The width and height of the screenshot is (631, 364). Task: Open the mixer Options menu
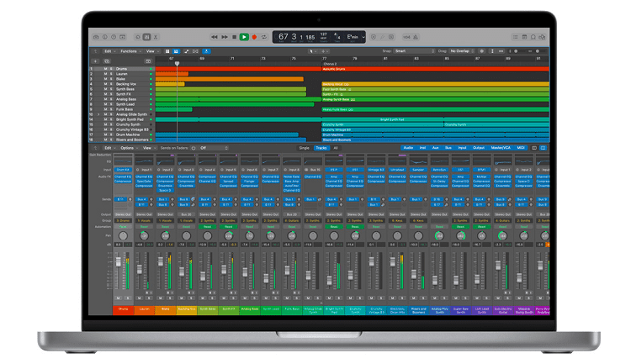point(127,147)
